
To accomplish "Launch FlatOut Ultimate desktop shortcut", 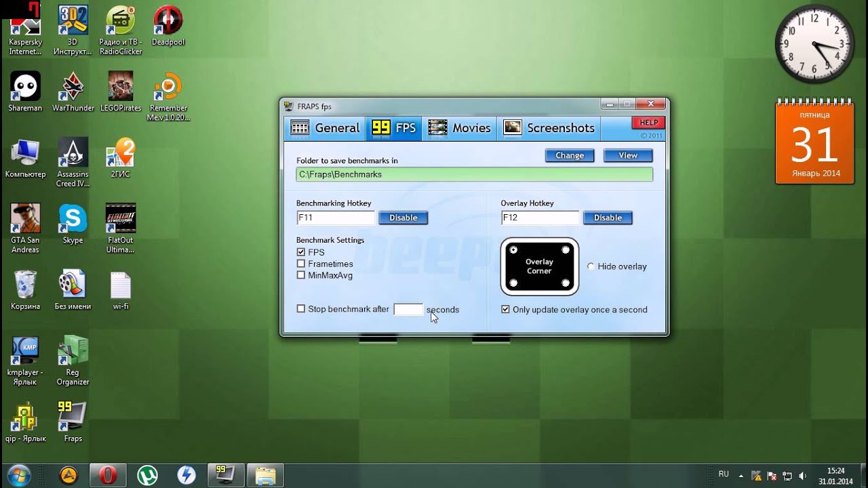I will (121, 229).
